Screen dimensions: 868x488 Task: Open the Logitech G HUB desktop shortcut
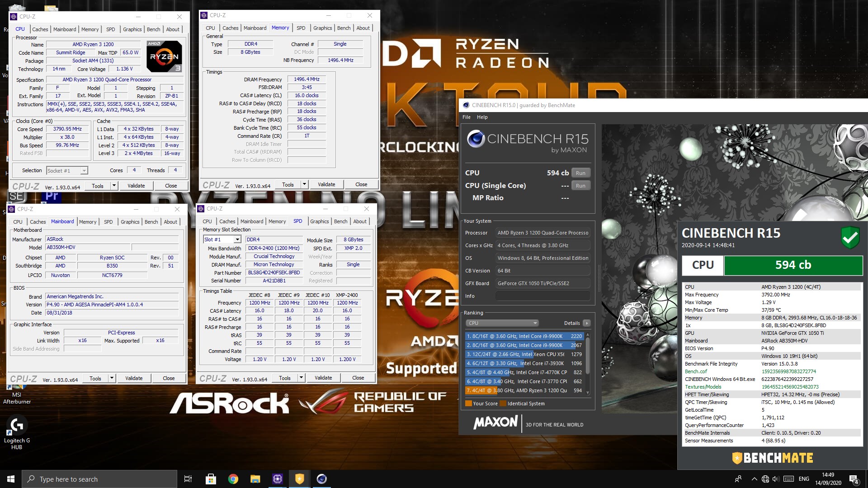[x=17, y=433]
